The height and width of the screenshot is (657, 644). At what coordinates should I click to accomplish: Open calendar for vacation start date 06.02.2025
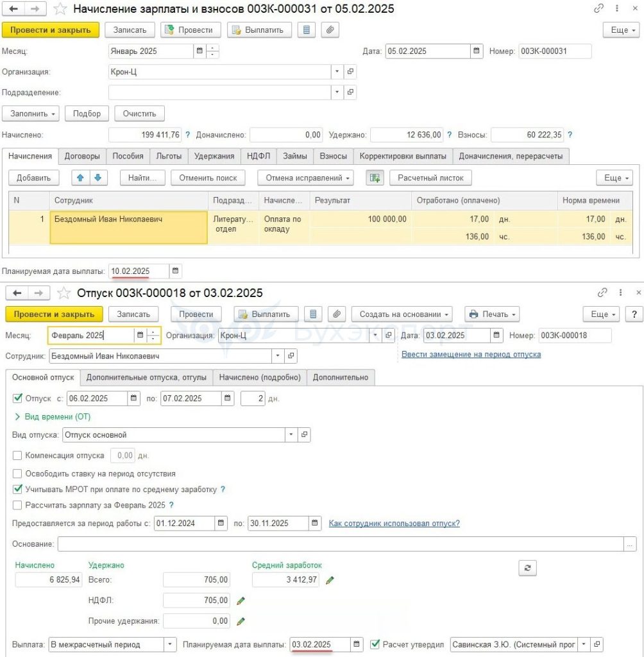pos(133,398)
